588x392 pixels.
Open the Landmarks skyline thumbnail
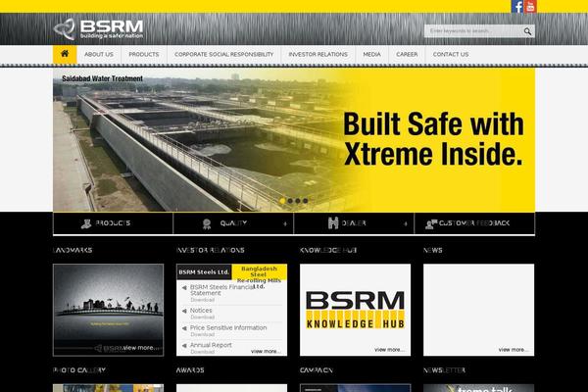coord(109,310)
